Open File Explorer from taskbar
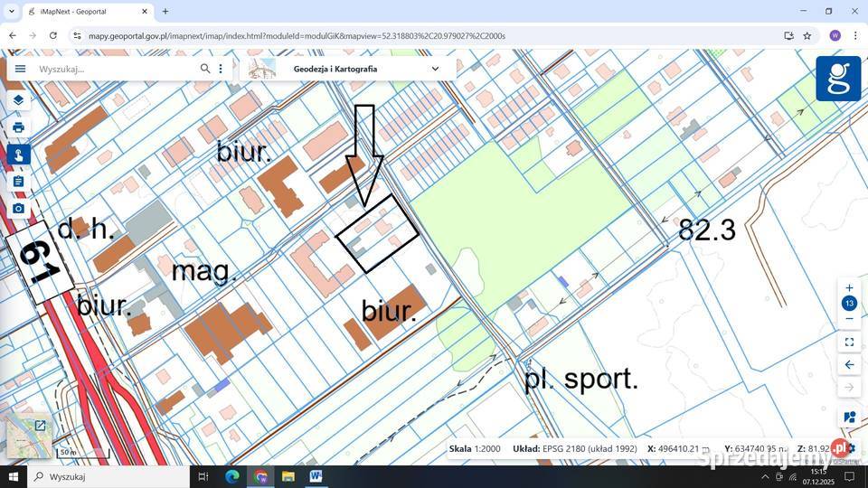Image resolution: width=868 pixels, height=488 pixels. [288, 476]
